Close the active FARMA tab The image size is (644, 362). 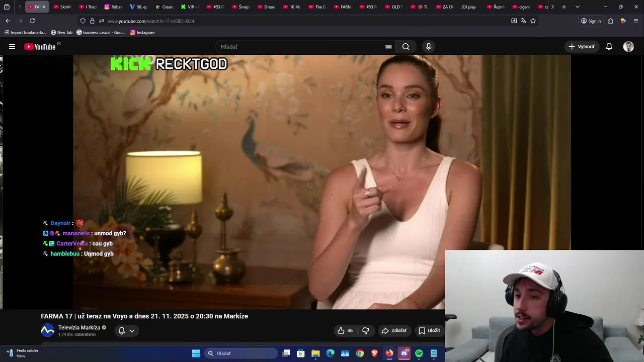(x=44, y=7)
